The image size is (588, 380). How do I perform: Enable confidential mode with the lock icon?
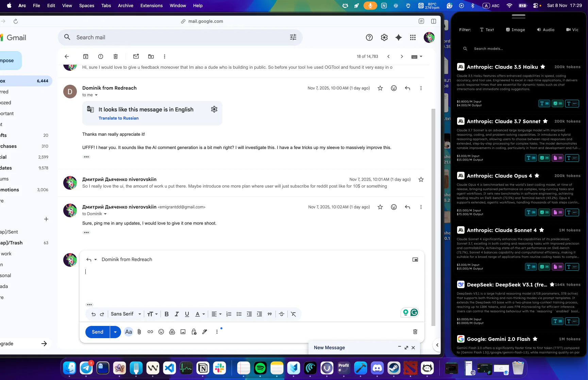point(194,332)
